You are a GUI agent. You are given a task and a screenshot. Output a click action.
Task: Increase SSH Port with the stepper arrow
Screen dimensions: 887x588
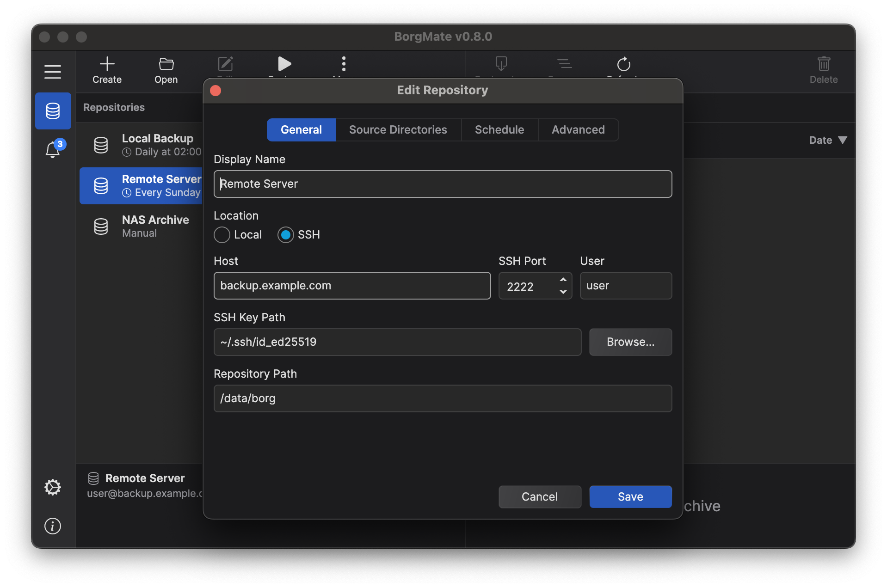pos(563,280)
